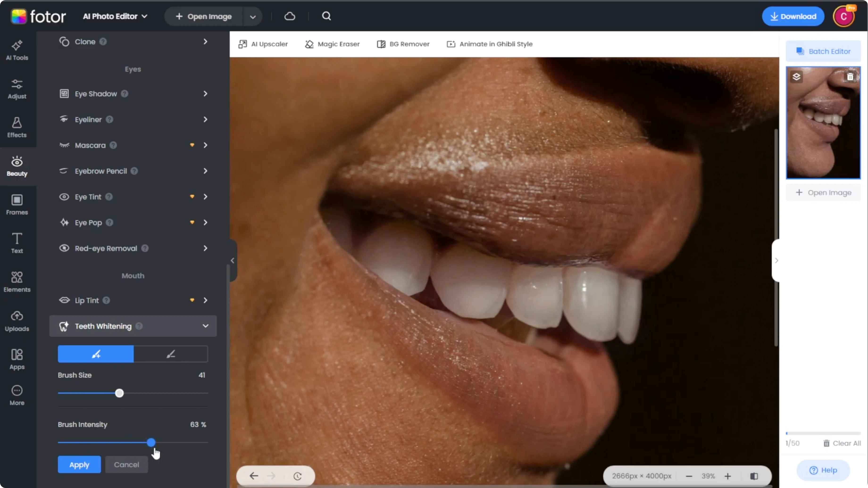Click the redo forward arrow
This screenshot has width=868, height=488.
click(x=271, y=476)
